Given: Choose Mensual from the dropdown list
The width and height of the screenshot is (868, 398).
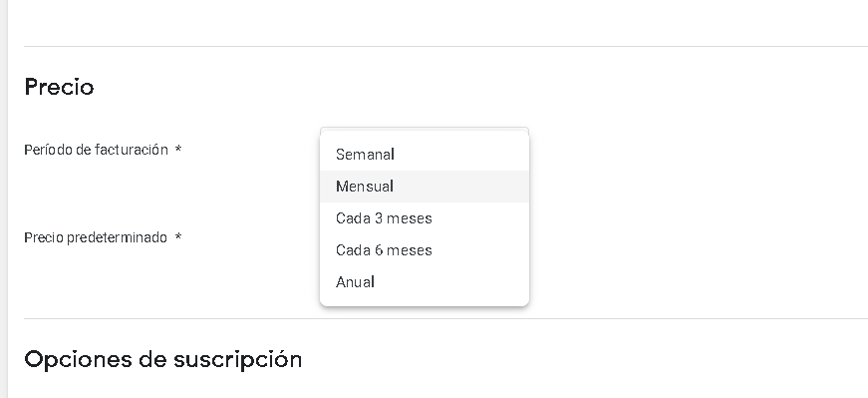Looking at the screenshot, I should [x=425, y=187].
